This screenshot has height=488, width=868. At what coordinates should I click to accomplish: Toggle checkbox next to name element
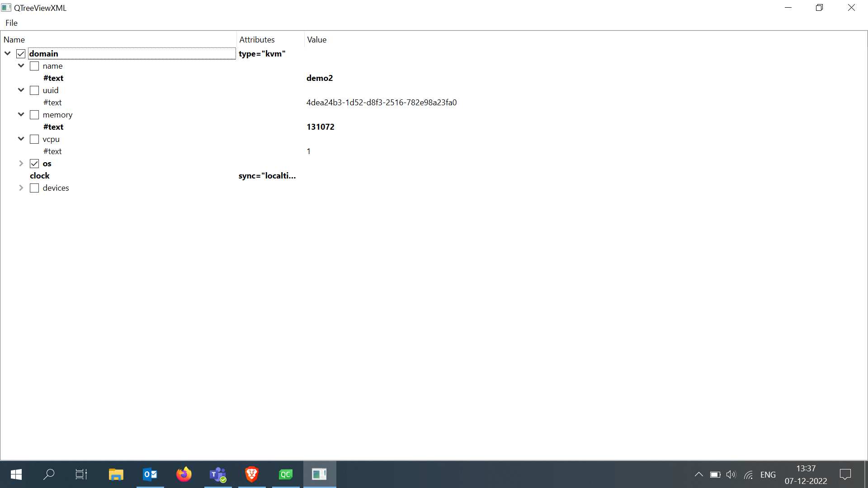point(34,66)
